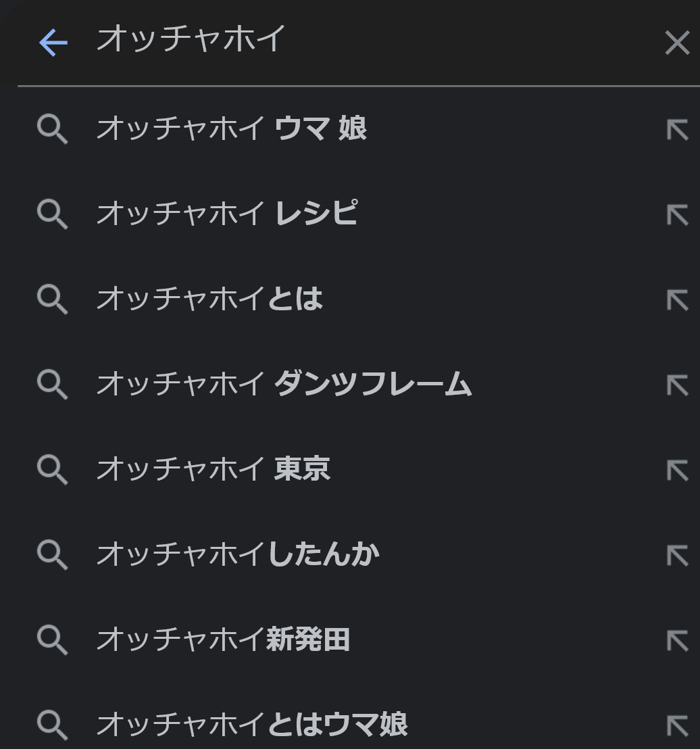Use the arrow icon next to ダンツフレーム suggestion
The image size is (700, 749).
[x=677, y=385]
